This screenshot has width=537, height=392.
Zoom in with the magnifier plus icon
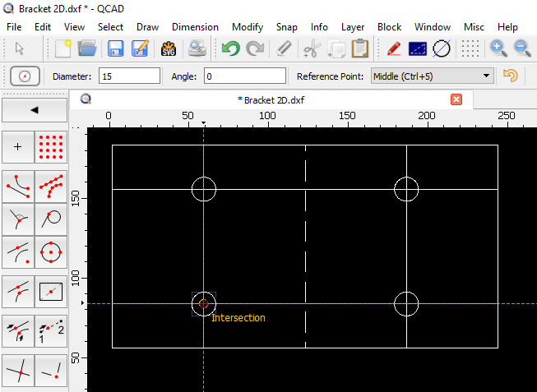click(498, 48)
